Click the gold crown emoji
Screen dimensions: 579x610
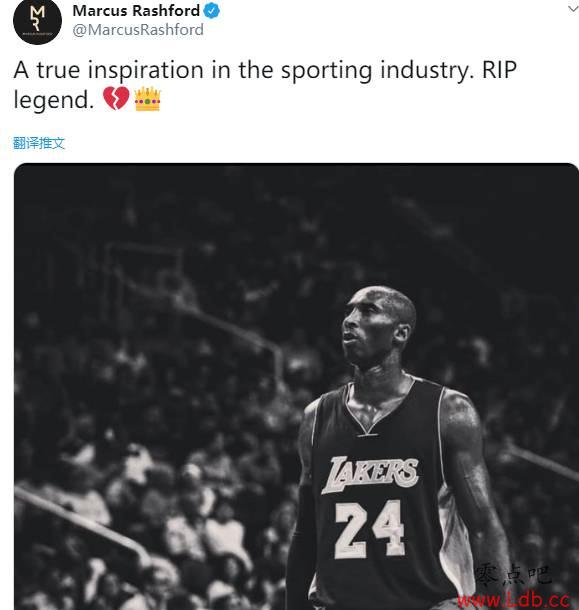[147, 99]
